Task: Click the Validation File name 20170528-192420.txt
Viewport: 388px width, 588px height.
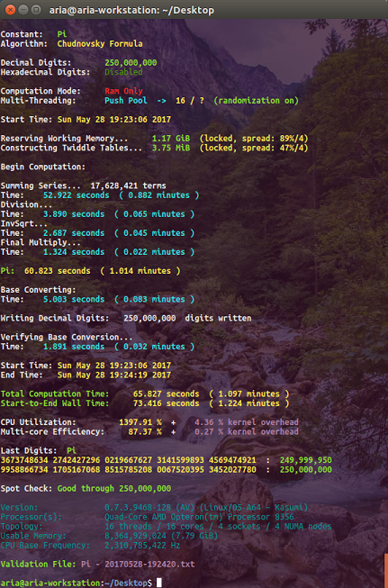Action: (149, 565)
